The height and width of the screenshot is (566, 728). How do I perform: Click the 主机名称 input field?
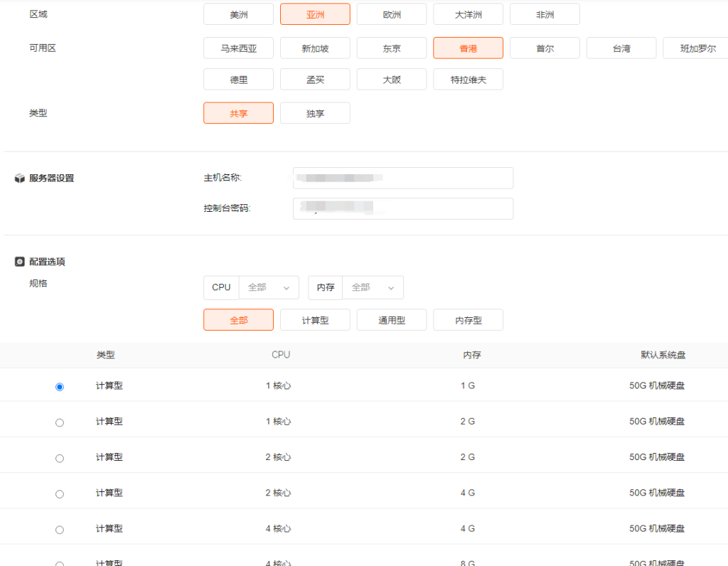tap(402, 178)
